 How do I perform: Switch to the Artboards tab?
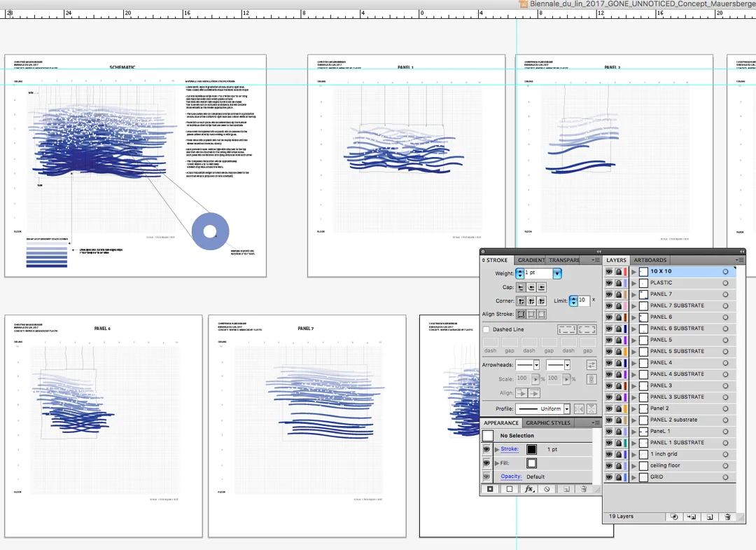650,260
